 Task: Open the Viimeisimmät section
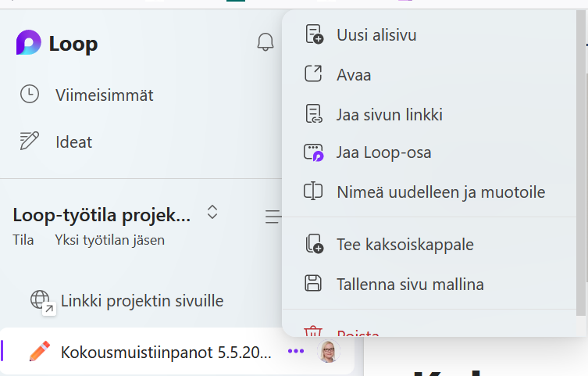(104, 95)
